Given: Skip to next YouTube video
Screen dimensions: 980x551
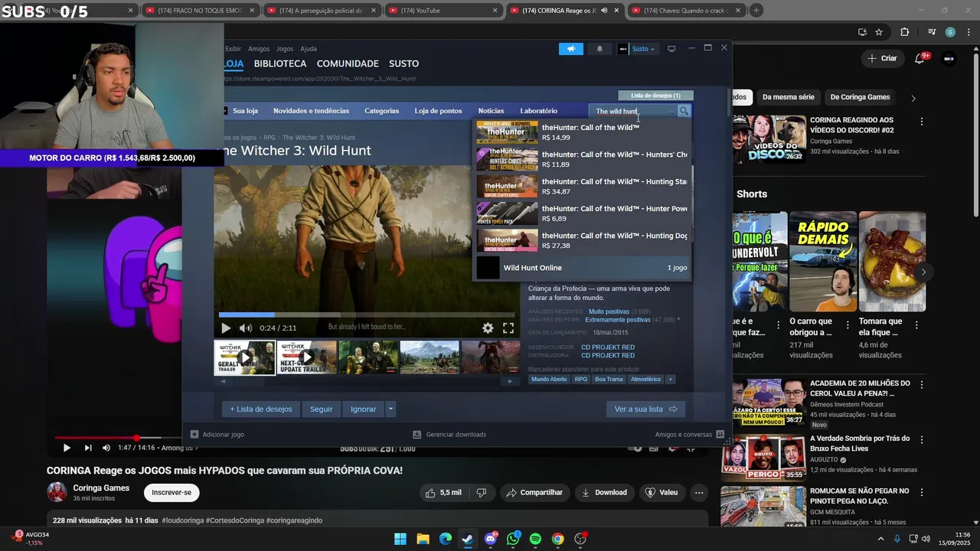Looking at the screenshot, I should [x=88, y=448].
